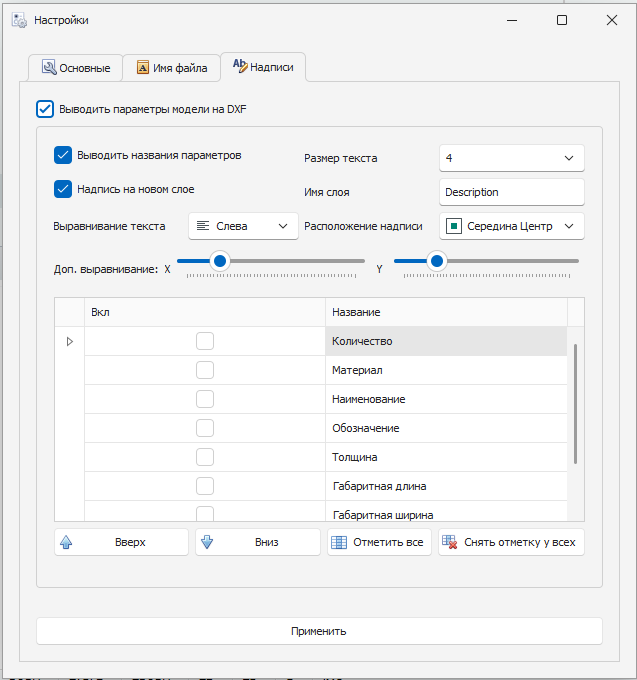
Task: Expand Выравнивание текста dropdown showing Слева
Action: coord(243,226)
